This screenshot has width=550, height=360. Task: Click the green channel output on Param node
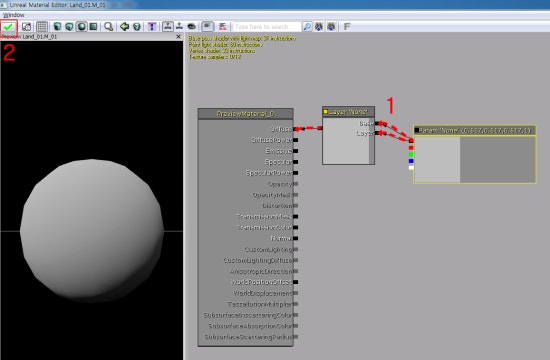click(x=411, y=154)
